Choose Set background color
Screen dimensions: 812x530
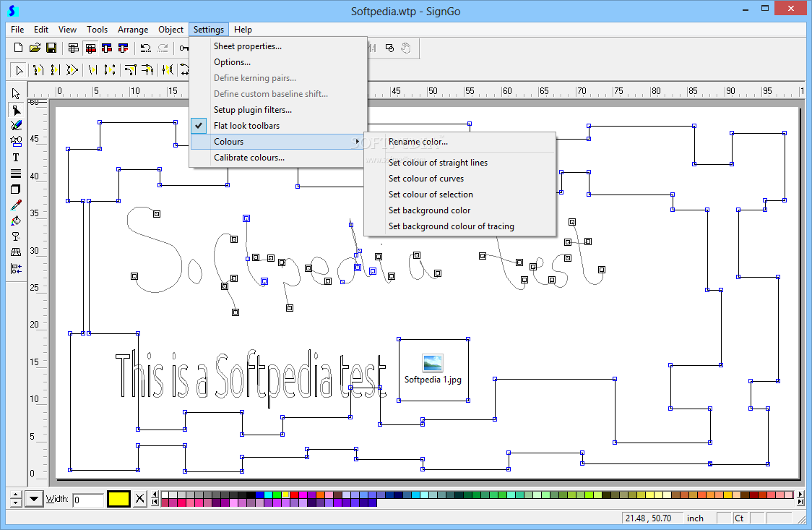click(x=460, y=210)
